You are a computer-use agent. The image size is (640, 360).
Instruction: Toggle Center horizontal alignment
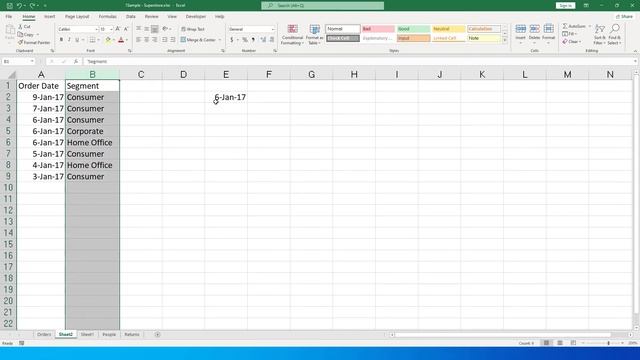147,40
